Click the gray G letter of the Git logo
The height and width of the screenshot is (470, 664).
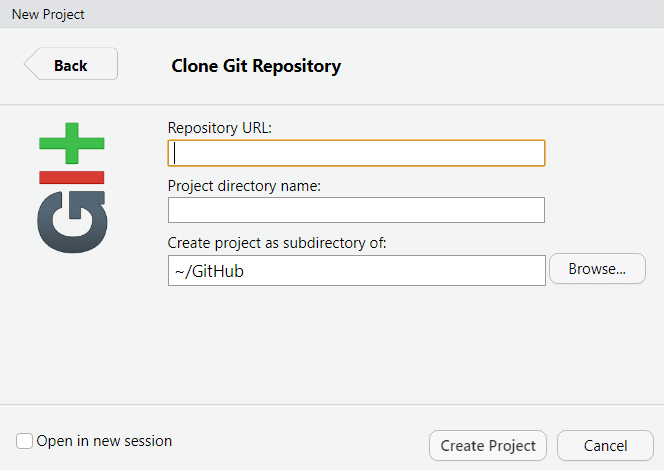[x=70, y=221]
